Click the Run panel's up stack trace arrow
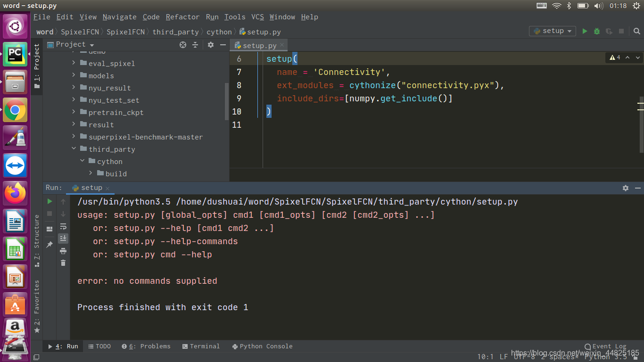 coord(63,201)
